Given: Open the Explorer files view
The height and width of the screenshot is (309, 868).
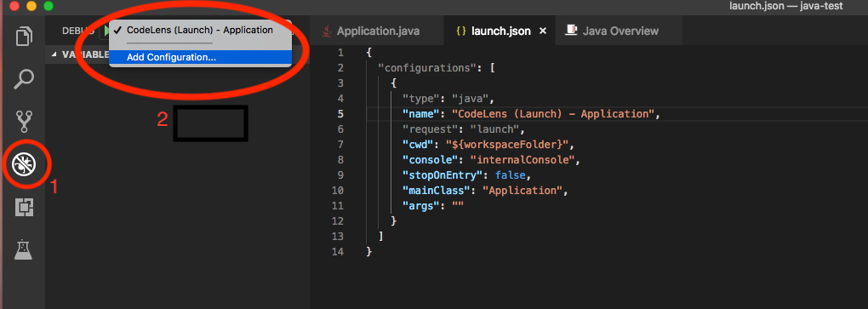Looking at the screenshot, I should (x=25, y=37).
